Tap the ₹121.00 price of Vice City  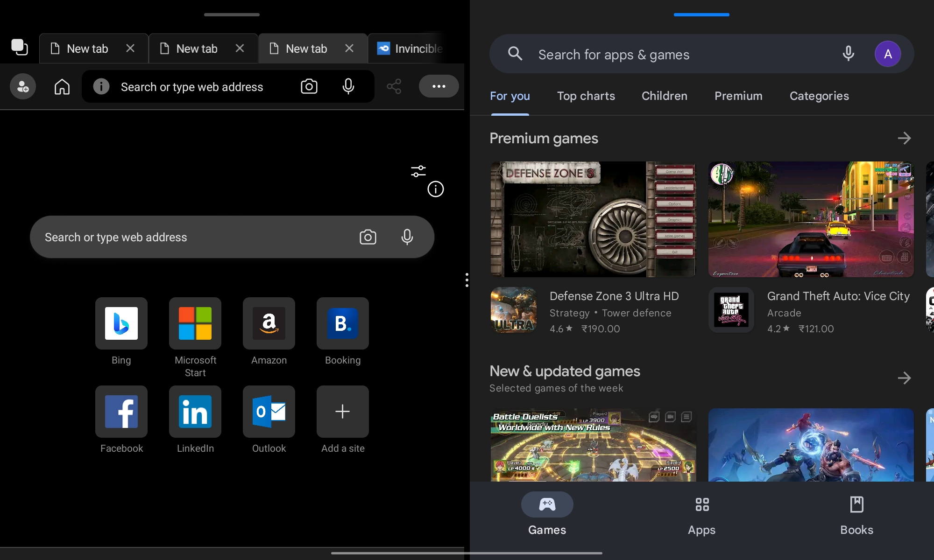click(x=816, y=329)
